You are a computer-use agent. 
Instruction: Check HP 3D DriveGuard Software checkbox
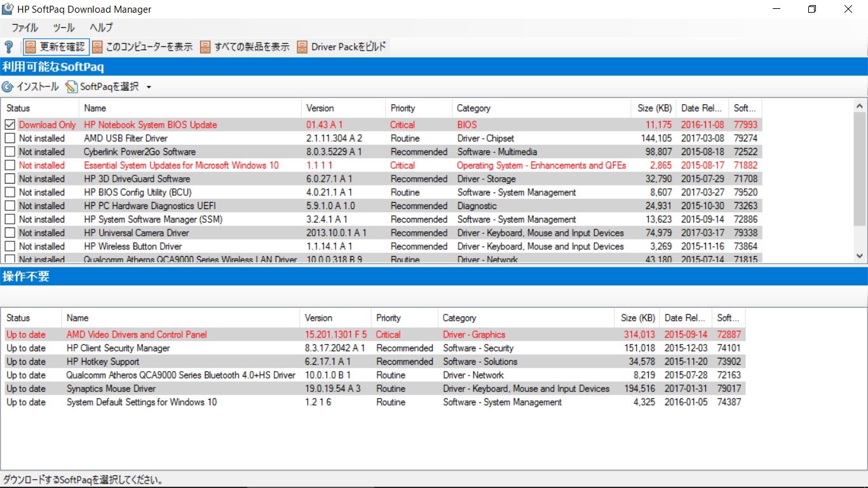10,179
